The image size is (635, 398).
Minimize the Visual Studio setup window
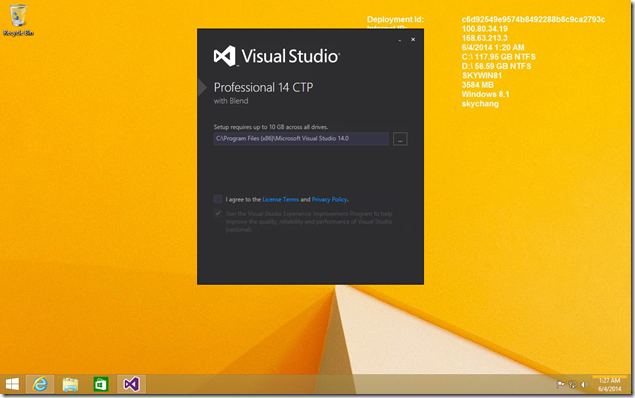point(400,40)
